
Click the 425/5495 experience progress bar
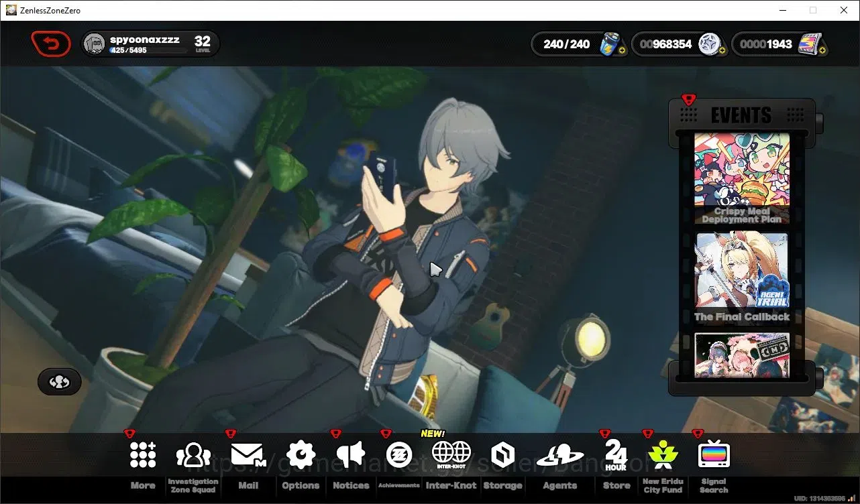tap(148, 50)
